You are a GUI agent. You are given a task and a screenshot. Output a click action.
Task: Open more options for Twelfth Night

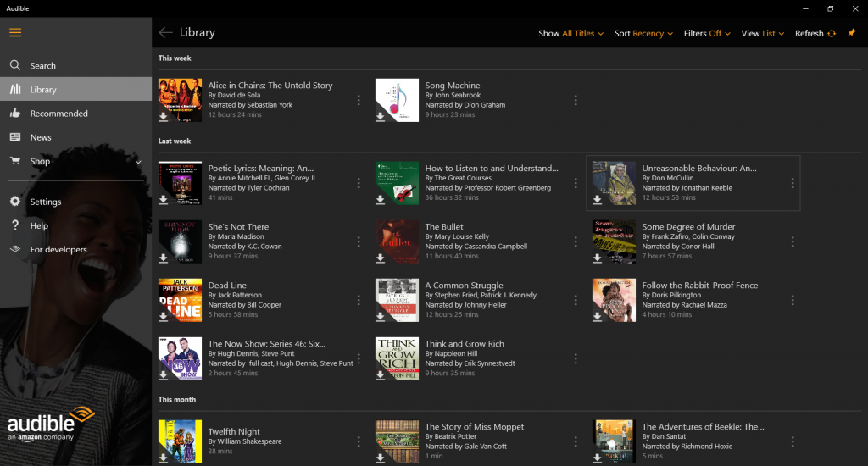(x=359, y=441)
